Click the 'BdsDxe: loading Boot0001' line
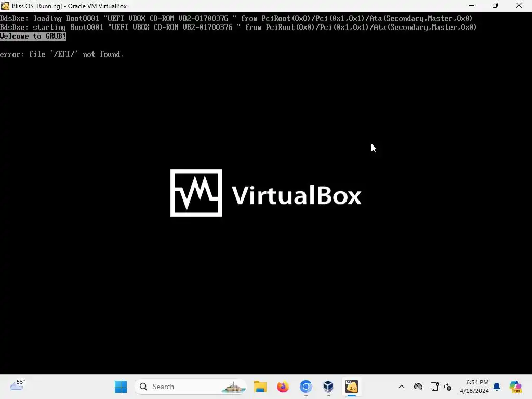This screenshot has width=532, height=399. pos(236,18)
